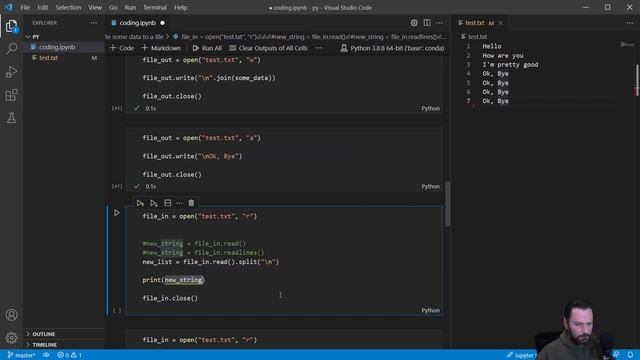Add a new Code cell

(x=122, y=48)
